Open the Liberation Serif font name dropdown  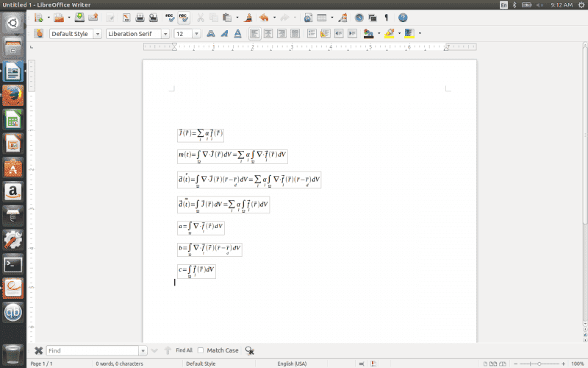pos(165,34)
